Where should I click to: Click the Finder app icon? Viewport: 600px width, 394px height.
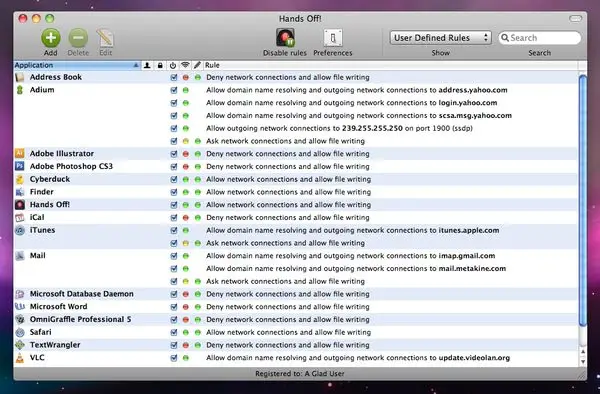click(x=20, y=192)
